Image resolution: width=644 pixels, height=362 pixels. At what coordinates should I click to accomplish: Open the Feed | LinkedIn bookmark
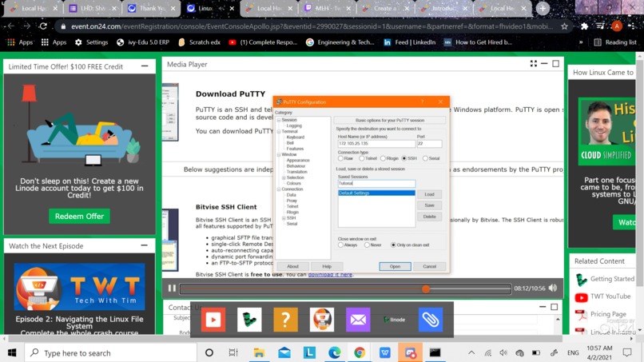click(x=409, y=42)
